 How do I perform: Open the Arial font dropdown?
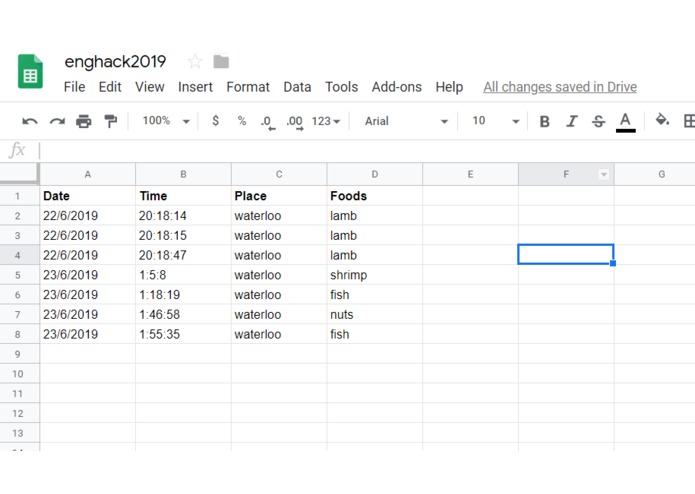[406, 121]
